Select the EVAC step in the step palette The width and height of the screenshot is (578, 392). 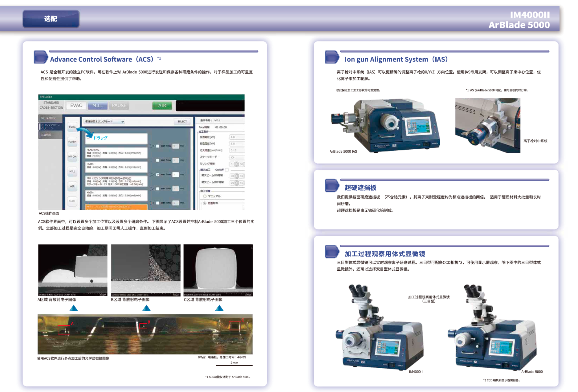73,127
